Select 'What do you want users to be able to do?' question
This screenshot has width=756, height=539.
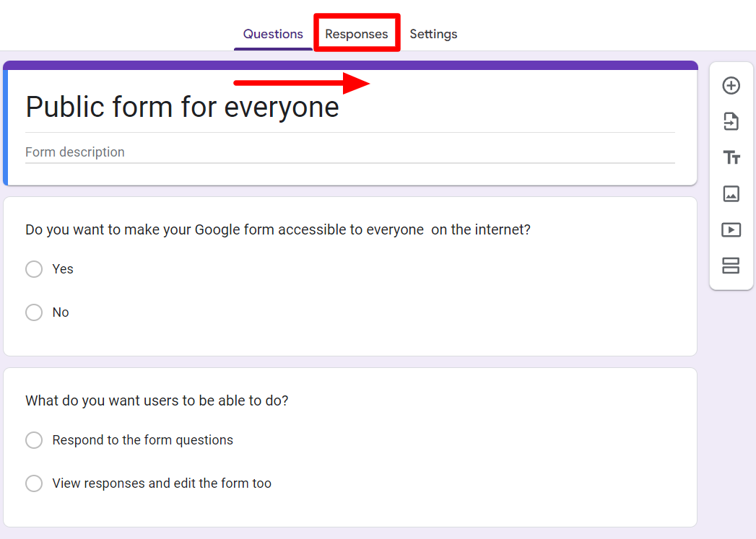coord(157,400)
